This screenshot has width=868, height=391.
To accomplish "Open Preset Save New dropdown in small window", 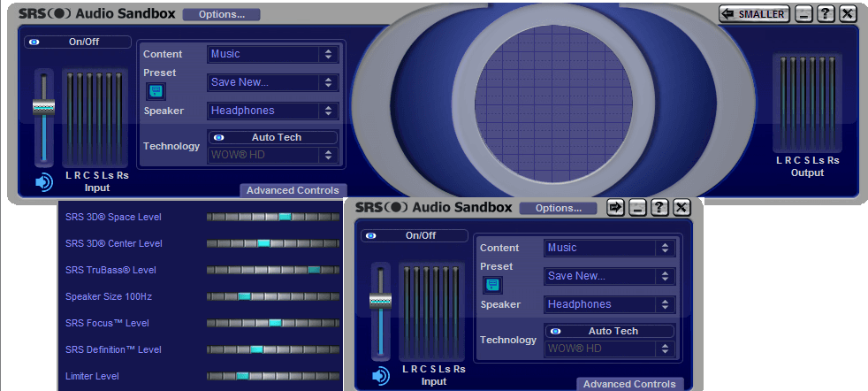I will pyautogui.click(x=609, y=276).
